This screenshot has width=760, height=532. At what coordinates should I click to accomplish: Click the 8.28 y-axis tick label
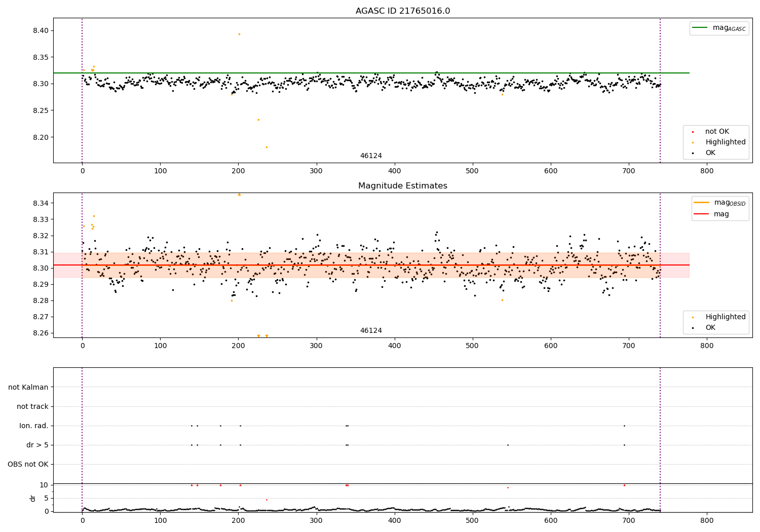(x=41, y=300)
